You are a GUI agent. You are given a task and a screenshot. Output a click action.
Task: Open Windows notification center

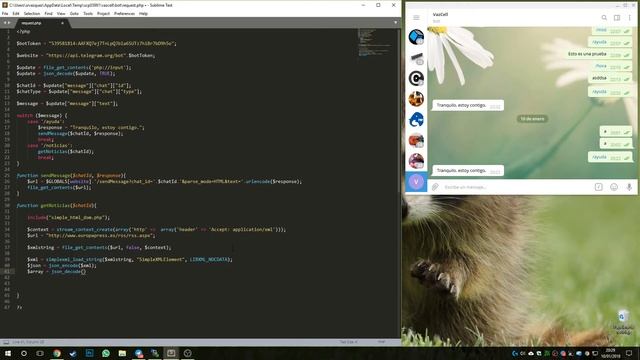(629, 353)
